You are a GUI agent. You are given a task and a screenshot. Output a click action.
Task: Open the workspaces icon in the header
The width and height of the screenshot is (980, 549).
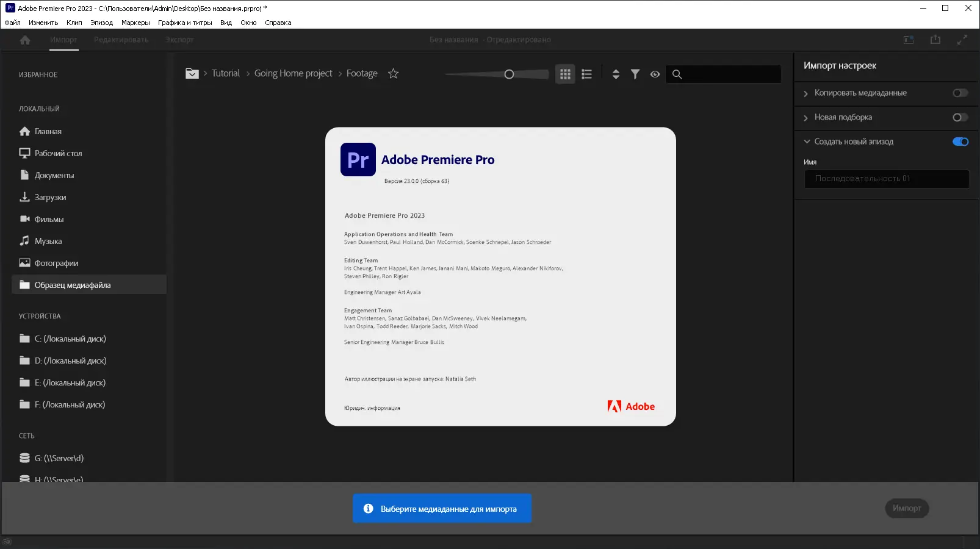point(909,40)
